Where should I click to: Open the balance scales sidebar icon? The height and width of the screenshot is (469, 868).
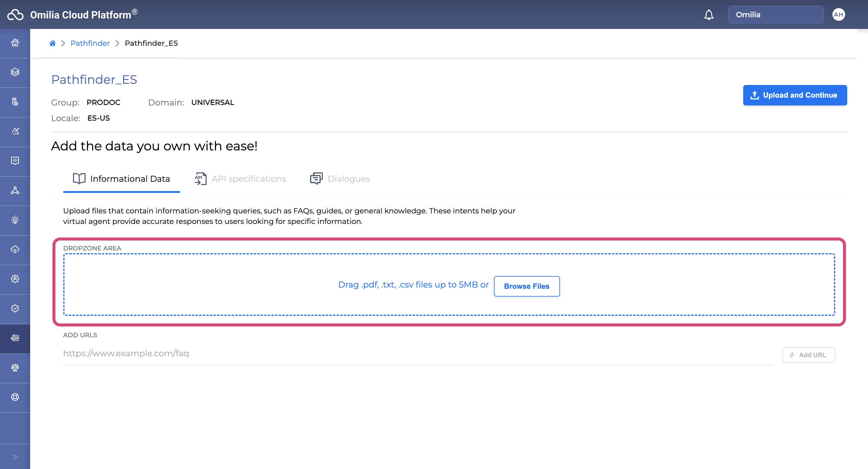pos(15,368)
